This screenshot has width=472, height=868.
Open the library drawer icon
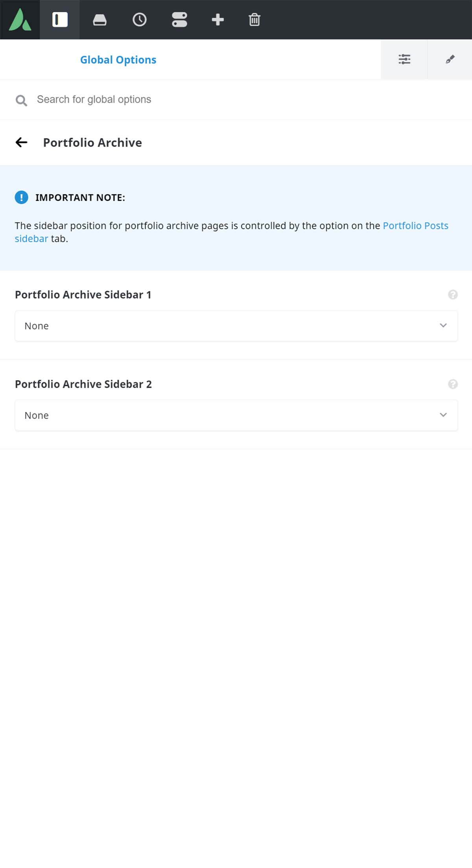tap(100, 20)
